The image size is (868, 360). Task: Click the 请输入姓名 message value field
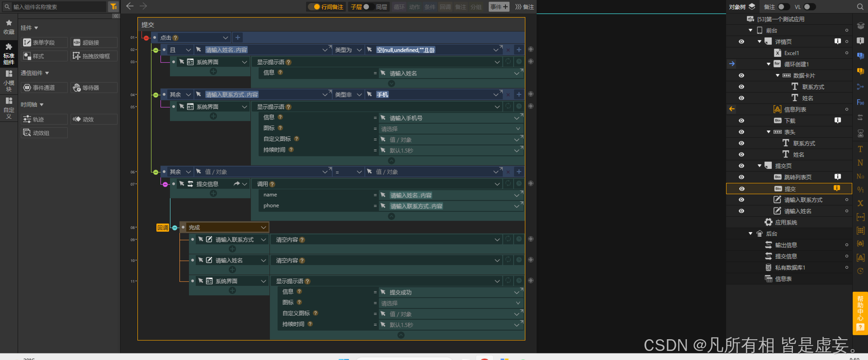[x=451, y=73]
